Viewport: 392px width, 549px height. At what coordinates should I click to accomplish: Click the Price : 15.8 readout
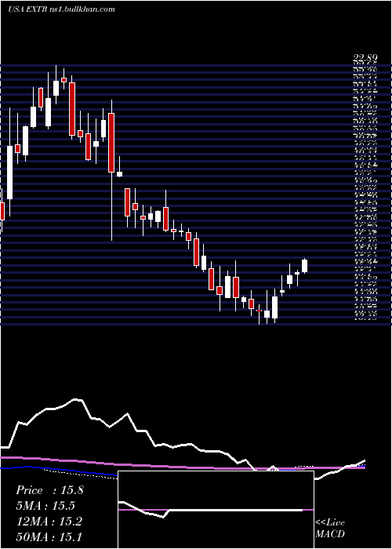[49, 490]
